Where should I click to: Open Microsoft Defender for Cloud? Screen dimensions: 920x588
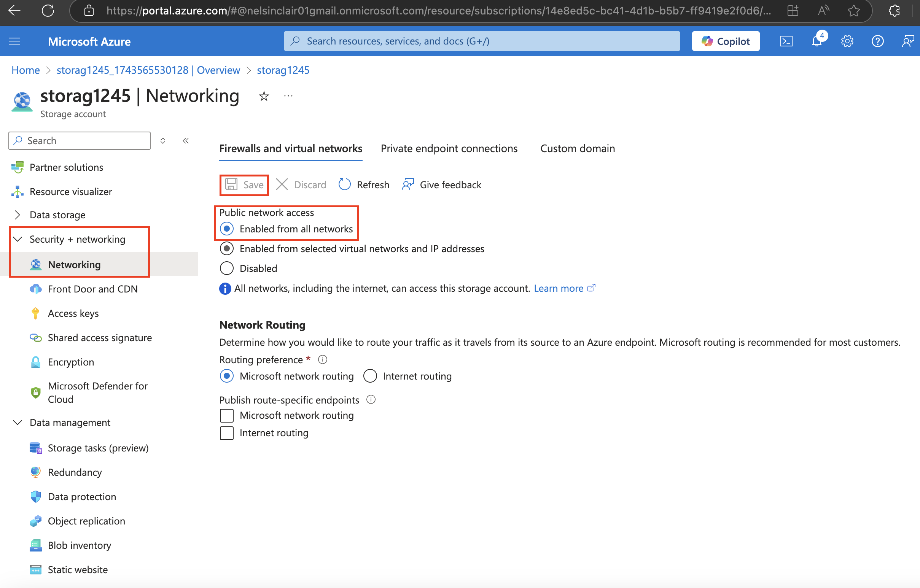[x=97, y=393]
